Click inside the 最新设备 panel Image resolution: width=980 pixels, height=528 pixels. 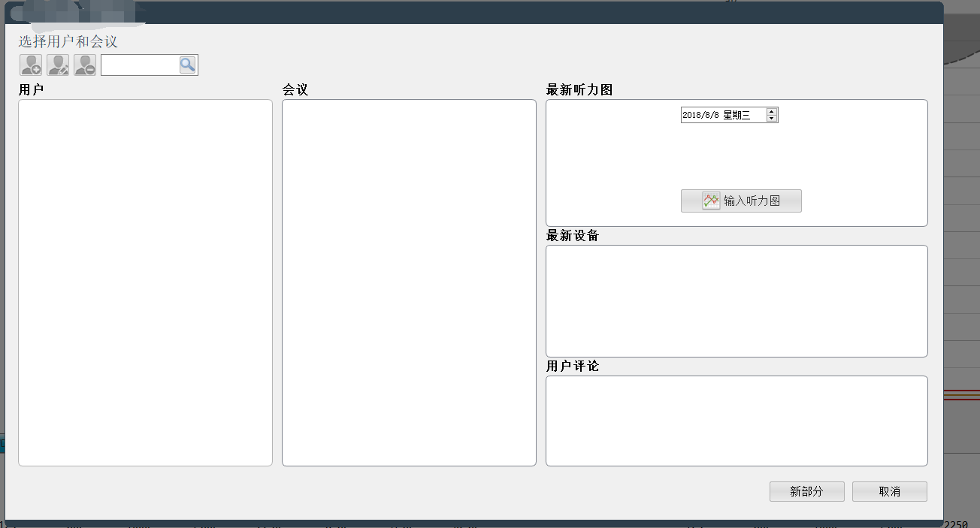click(737, 301)
